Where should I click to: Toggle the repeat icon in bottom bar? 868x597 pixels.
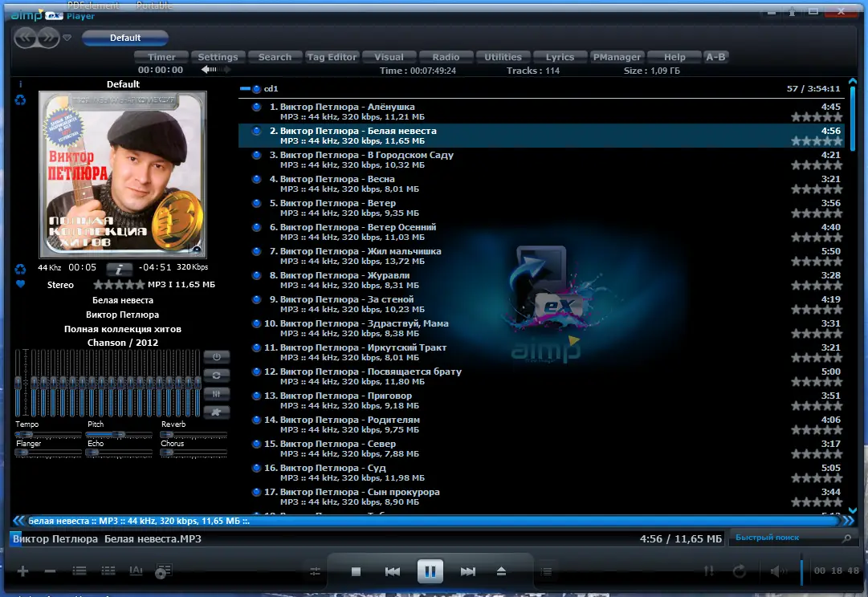pyautogui.click(x=739, y=571)
